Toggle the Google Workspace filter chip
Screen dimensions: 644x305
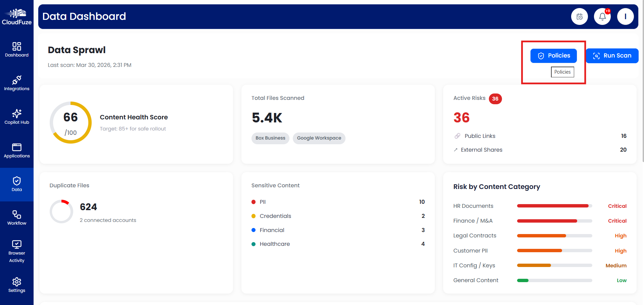tap(319, 138)
